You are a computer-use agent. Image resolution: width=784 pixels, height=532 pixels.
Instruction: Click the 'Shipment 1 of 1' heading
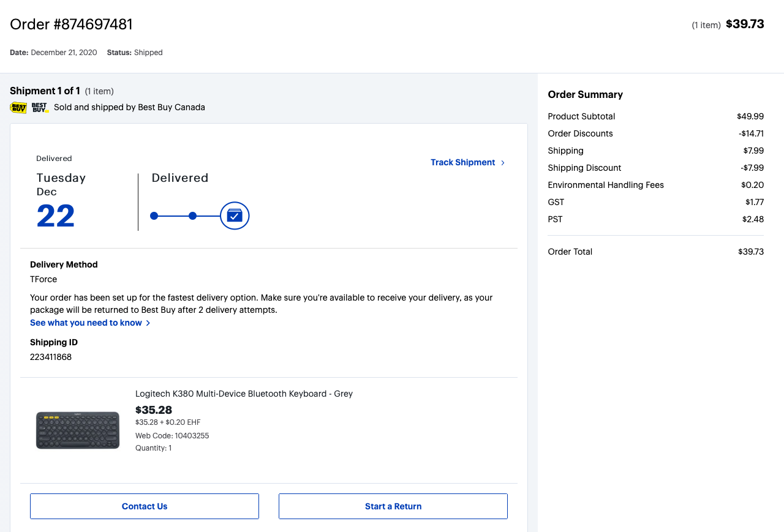[x=45, y=91]
